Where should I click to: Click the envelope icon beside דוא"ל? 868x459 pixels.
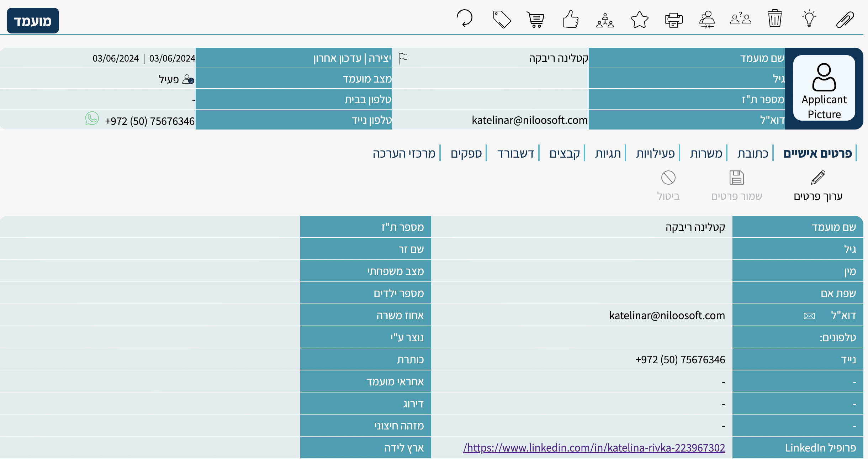click(x=809, y=316)
